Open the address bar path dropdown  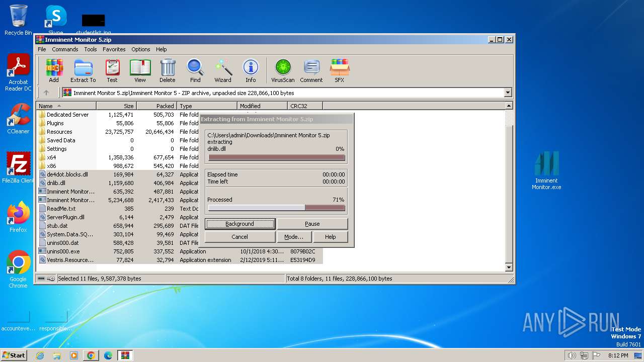508,93
